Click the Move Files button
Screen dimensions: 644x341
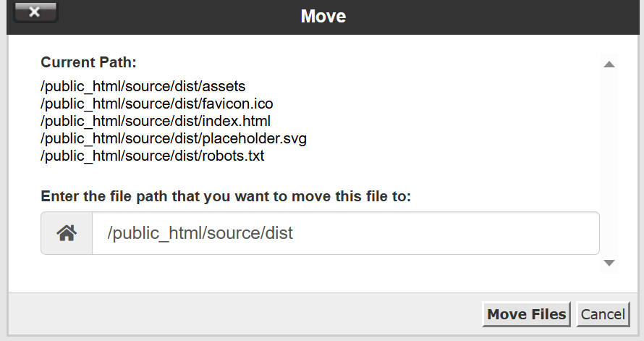tap(526, 314)
